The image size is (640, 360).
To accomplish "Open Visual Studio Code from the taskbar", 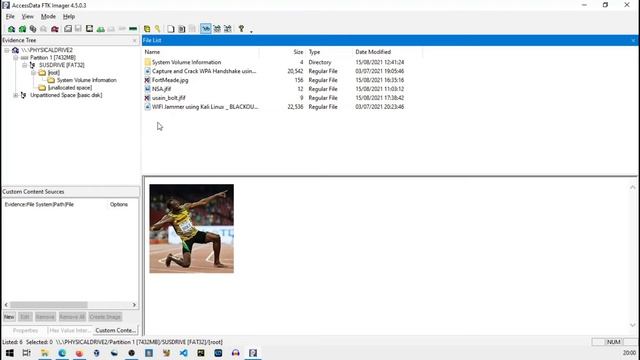I will click(x=183, y=353).
